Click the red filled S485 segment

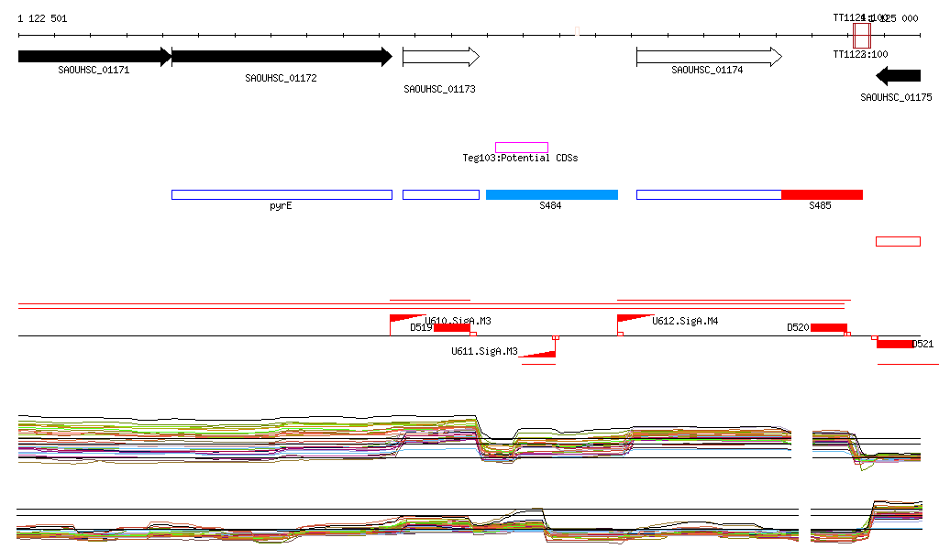click(x=823, y=194)
